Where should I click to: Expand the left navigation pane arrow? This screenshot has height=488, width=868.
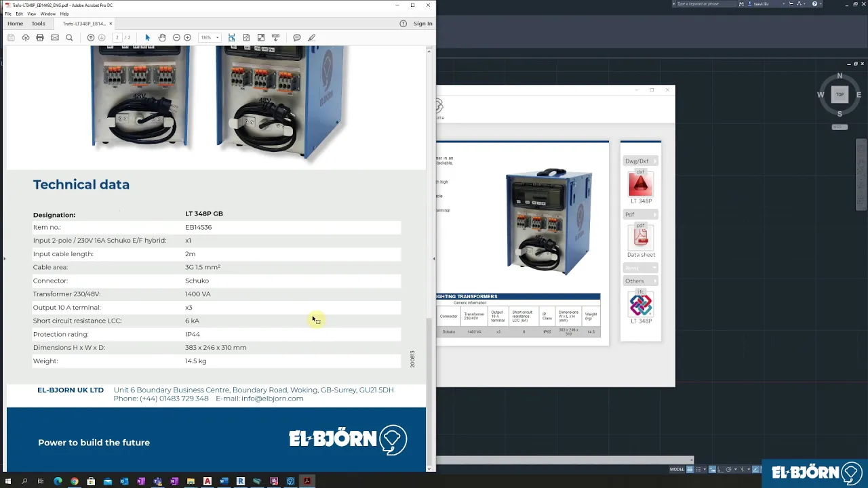pyautogui.click(x=4, y=258)
